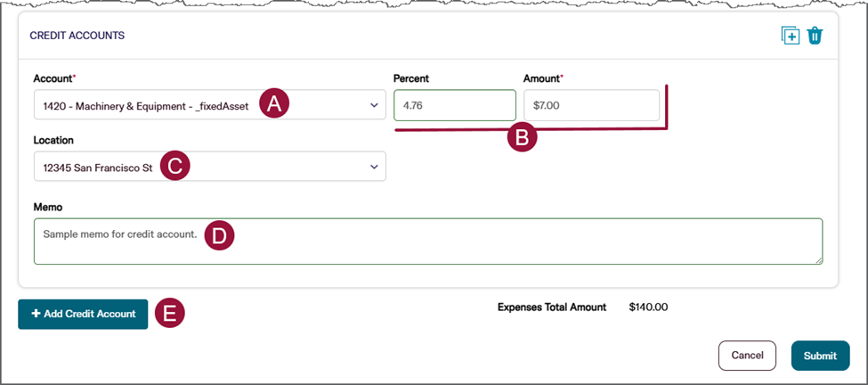Click the callout marker B
Viewport: 868px width, 385px height.
[522, 137]
